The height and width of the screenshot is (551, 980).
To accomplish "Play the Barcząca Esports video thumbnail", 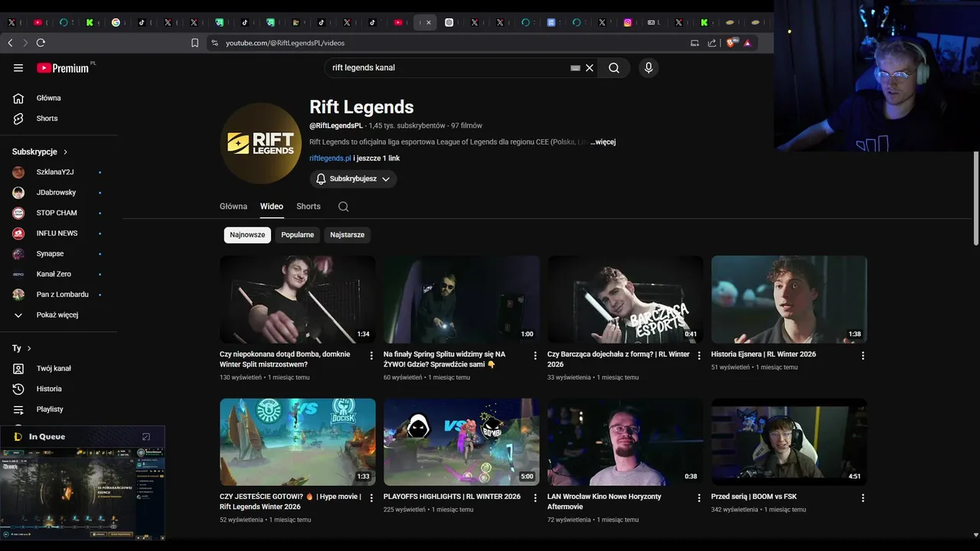I will (626, 299).
